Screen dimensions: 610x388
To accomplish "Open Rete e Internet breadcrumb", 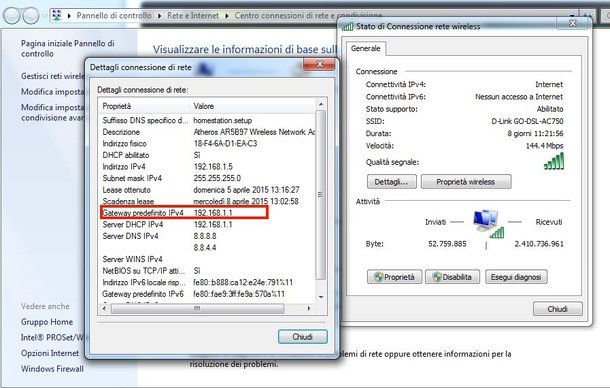I will tap(193, 16).
